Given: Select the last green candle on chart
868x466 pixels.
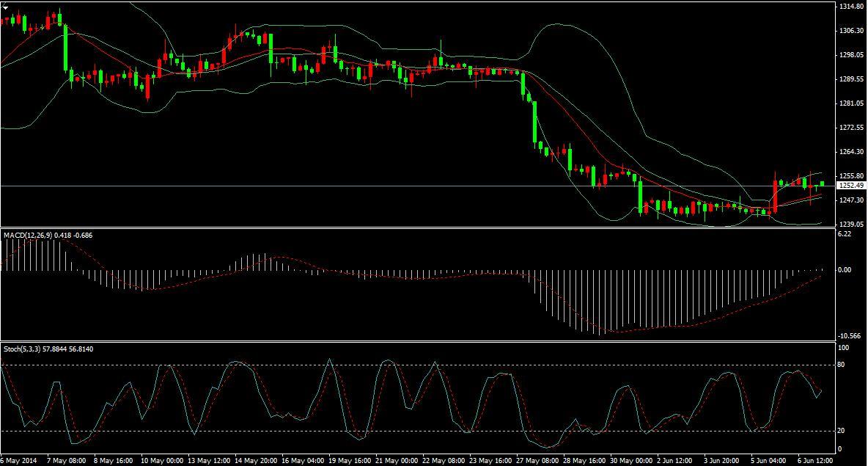Looking at the screenshot, I should click(x=823, y=183).
